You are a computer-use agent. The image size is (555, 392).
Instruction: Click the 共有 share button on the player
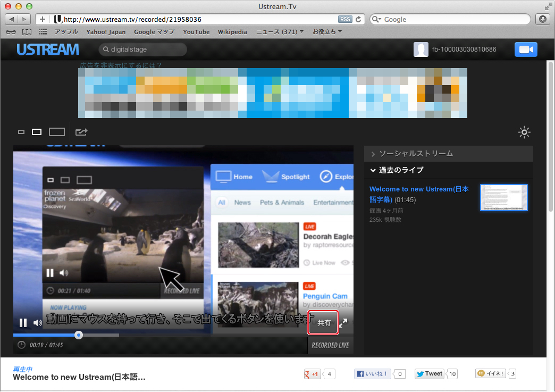pos(324,323)
